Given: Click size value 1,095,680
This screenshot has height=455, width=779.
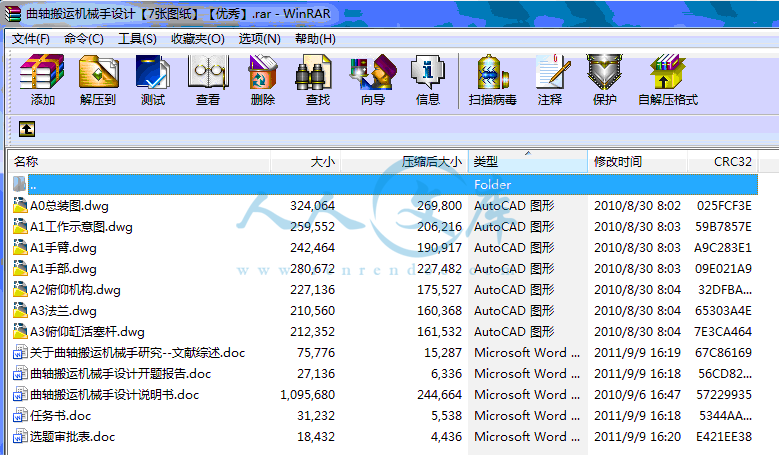Looking at the screenshot, I should 308,394.
